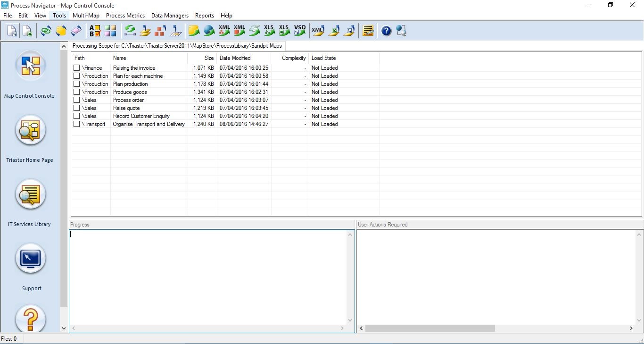644x344 pixels.
Task: Check the Raising the invoice checkbox
Action: [76, 67]
